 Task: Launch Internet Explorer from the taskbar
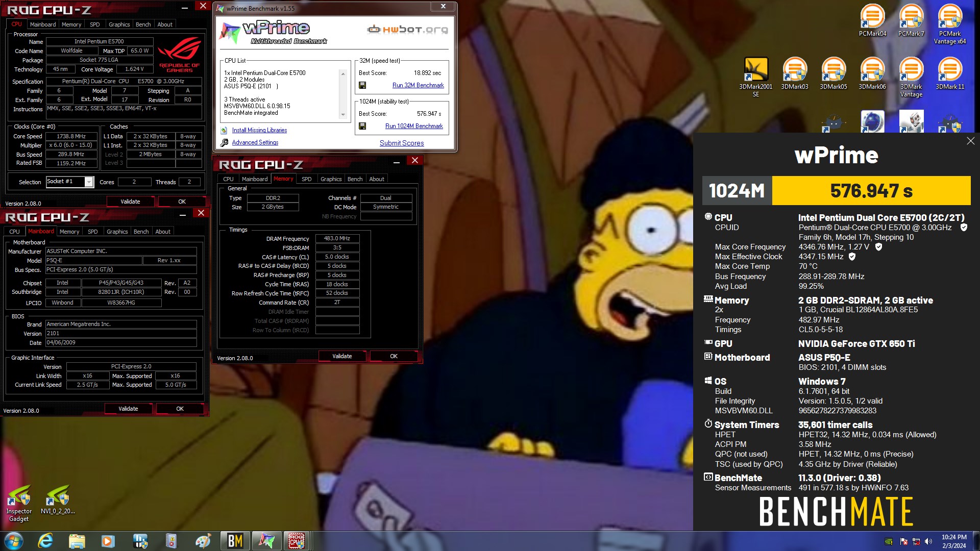coord(45,541)
